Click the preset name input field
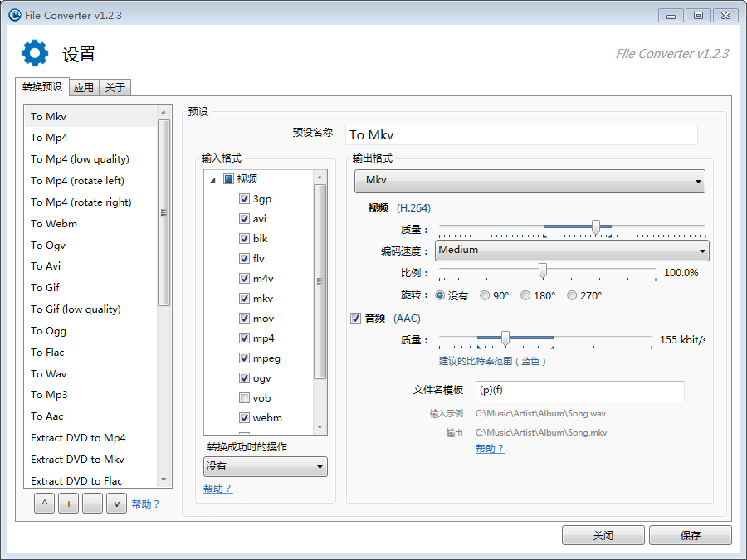The height and width of the screenshot is (560, 747). [521, 134]
